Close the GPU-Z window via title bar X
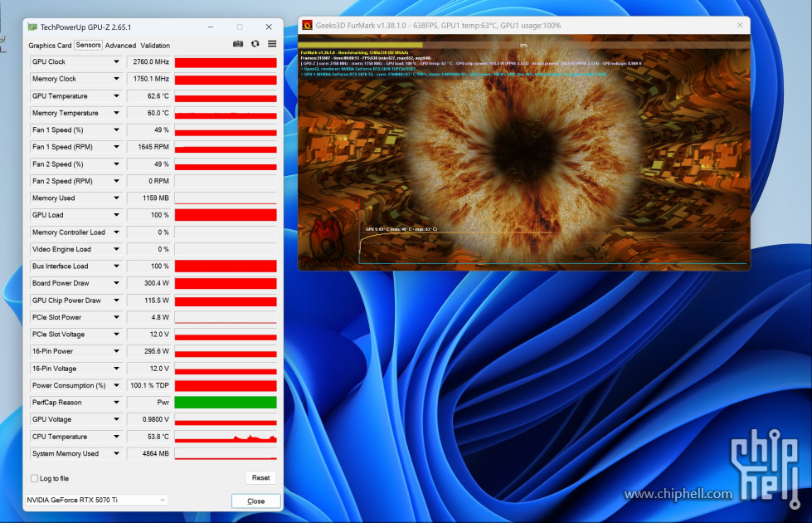The height and width of the screenshot is (523, 812). click(269, 27)
